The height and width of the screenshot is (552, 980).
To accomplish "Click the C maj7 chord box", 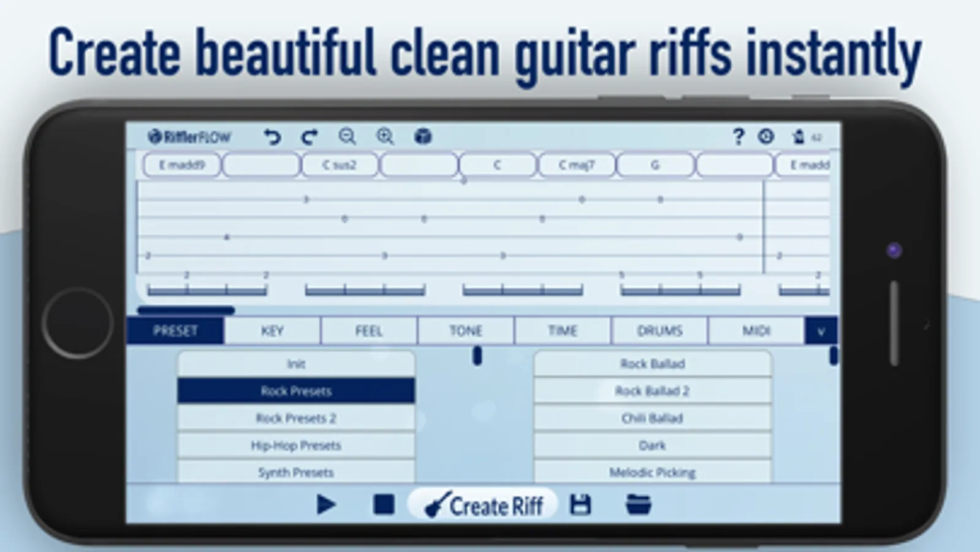I will tap(576, 165).
